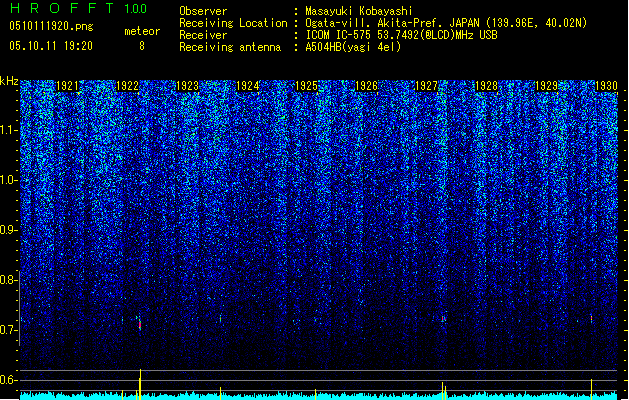Click the 1.0 frequency axis label
Image resolution: width=629 pixels, height=400 pixels.
[x=7, y=181]
